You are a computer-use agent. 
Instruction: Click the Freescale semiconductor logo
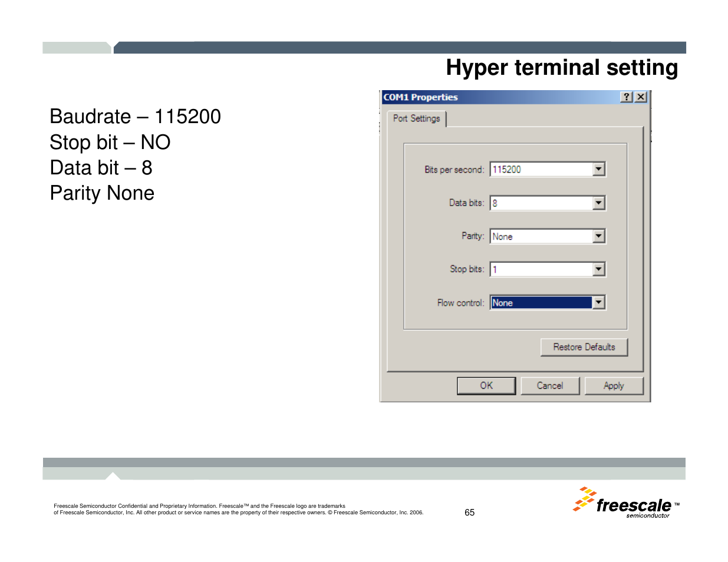625,504
